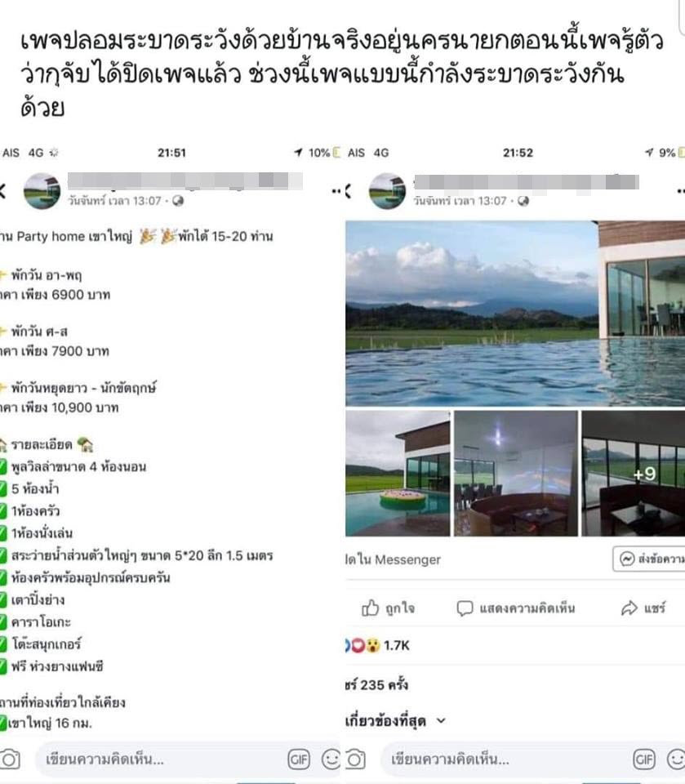Tap the left screenshot's page profile picture

pos(42,191)
